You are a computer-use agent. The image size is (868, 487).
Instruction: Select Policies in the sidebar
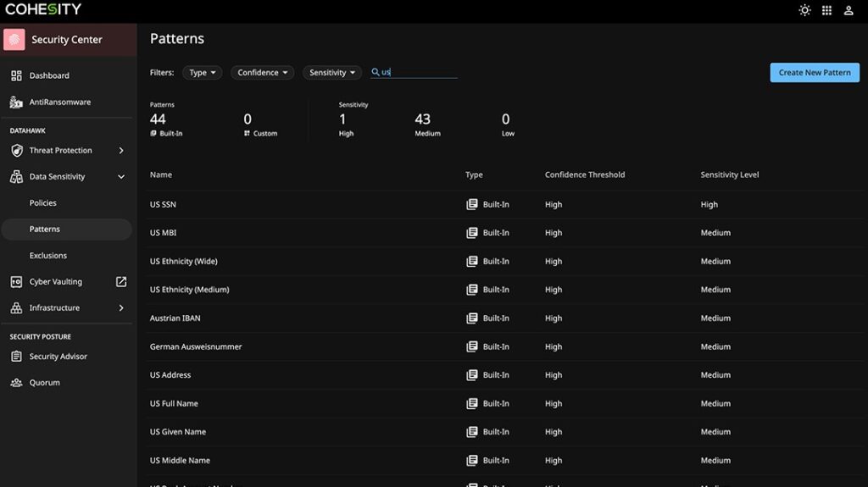43,203
